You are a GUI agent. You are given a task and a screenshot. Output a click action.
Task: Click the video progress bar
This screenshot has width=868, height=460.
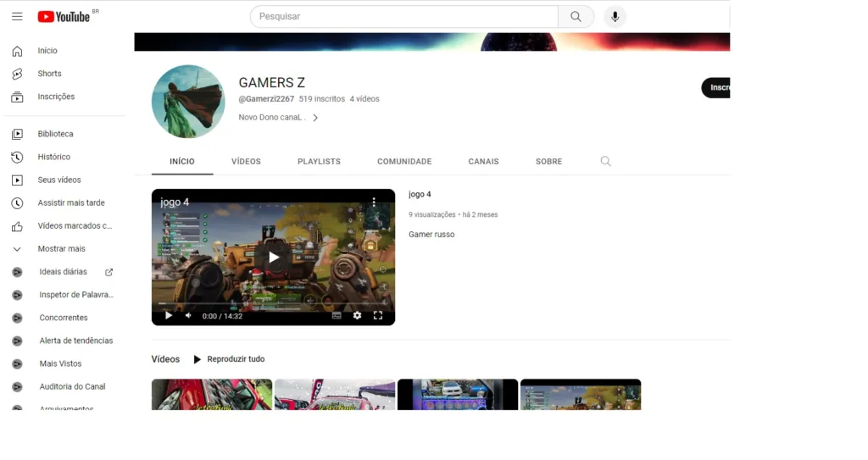(274, 303)
